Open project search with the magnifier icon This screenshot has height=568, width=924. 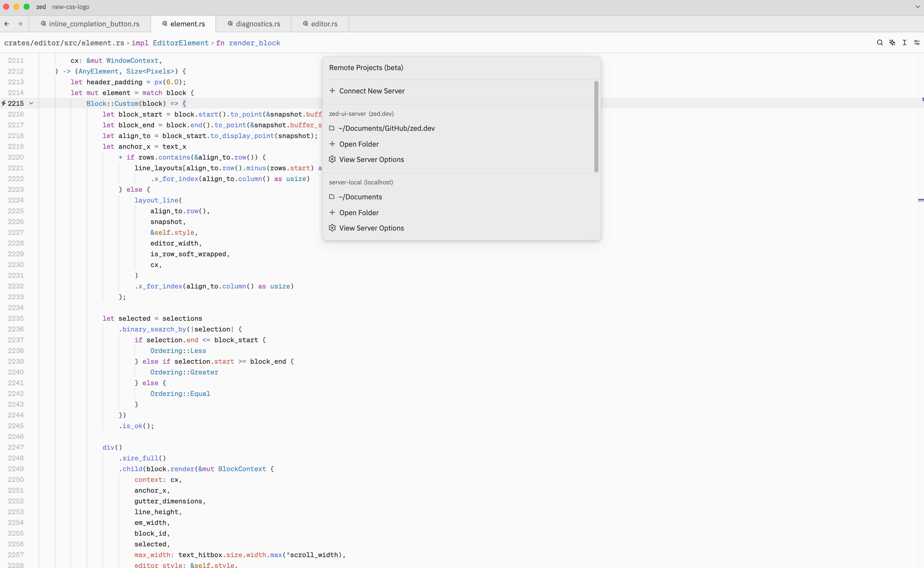tap(880, 42)
